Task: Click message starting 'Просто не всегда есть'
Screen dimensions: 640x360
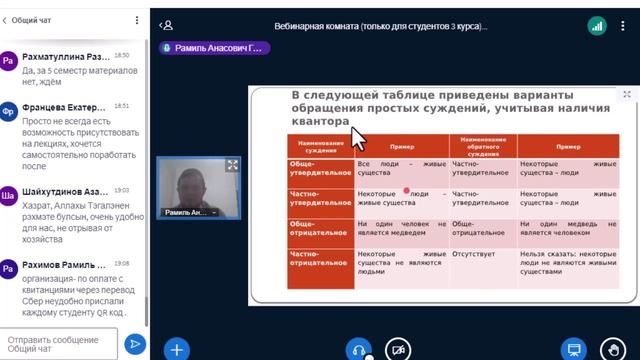Action: point(80,144)
